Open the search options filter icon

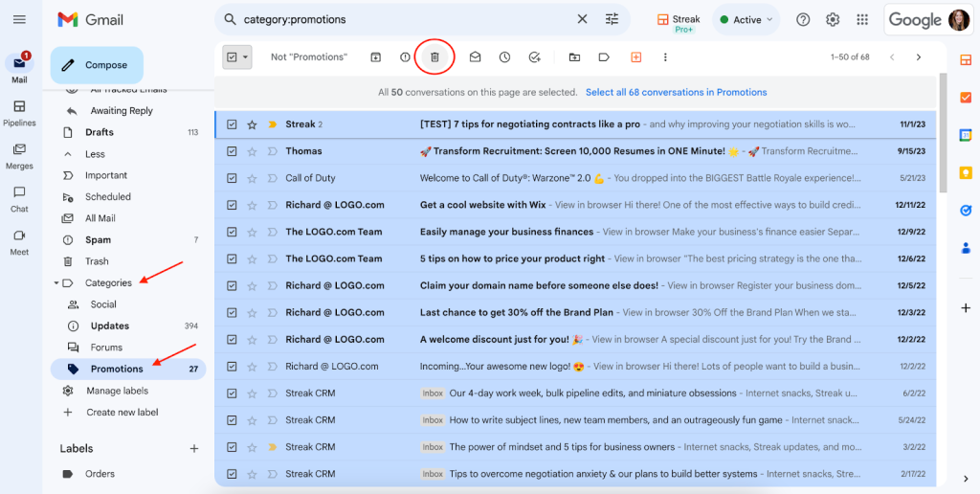tap(612, 19)
